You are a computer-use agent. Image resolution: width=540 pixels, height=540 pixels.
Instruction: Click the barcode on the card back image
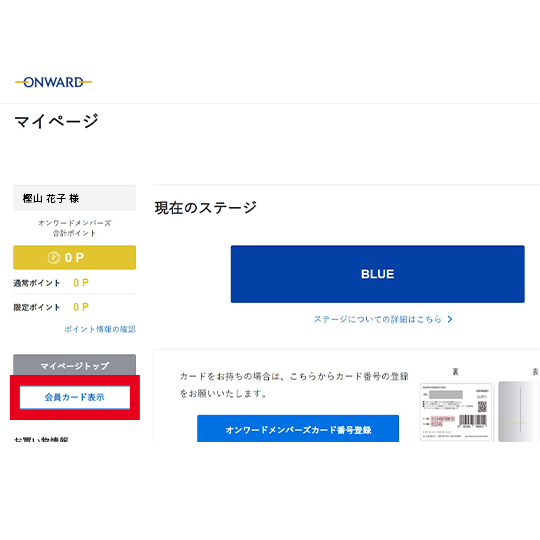coord(472,421)
